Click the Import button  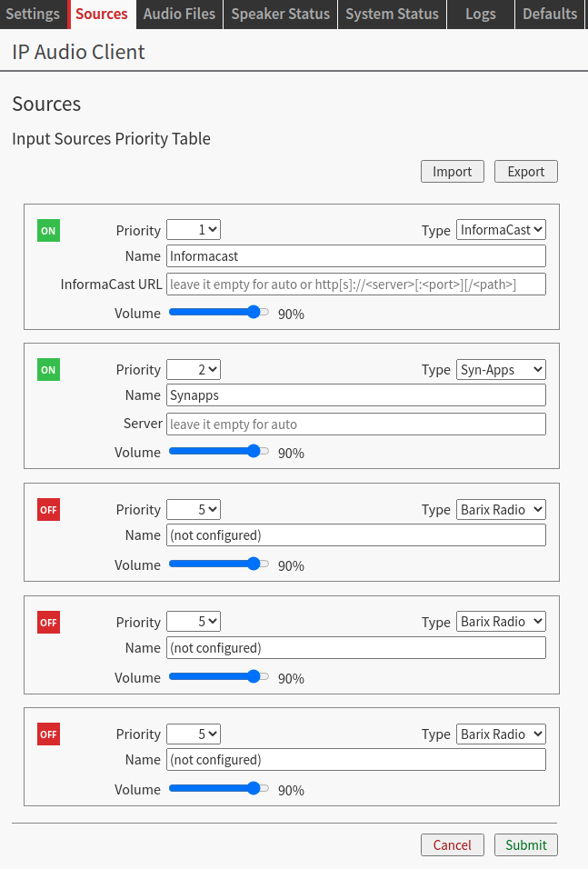(453, 172)
